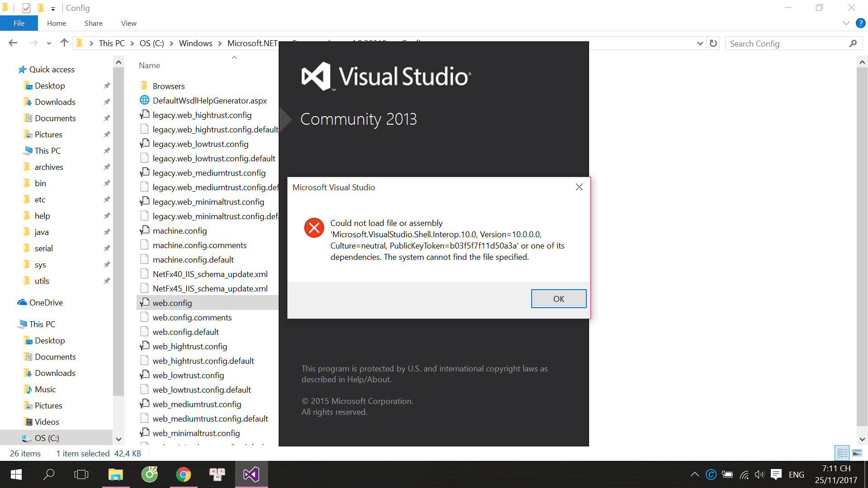Sort by the Name column header
The image size is (868, 488).
[149, 65]
